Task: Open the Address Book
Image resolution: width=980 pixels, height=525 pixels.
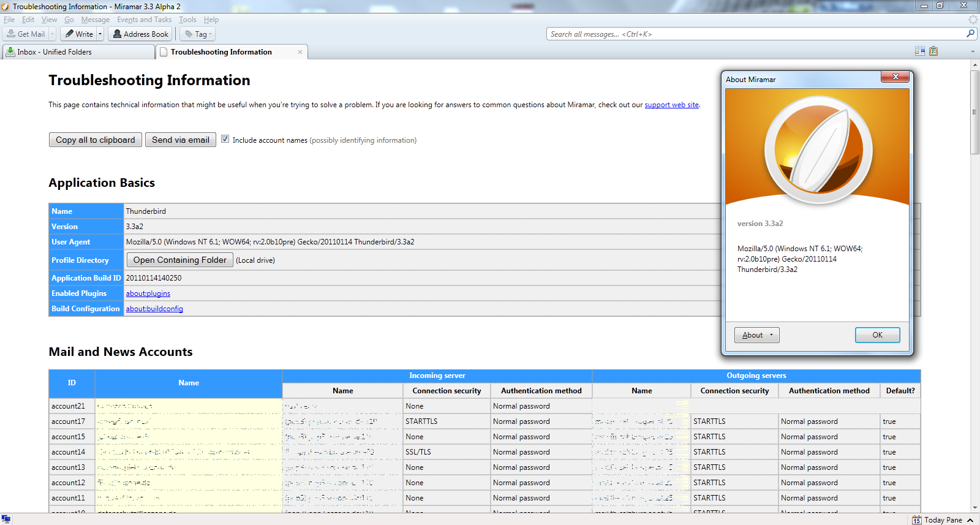Action: (x=141, y=34)
